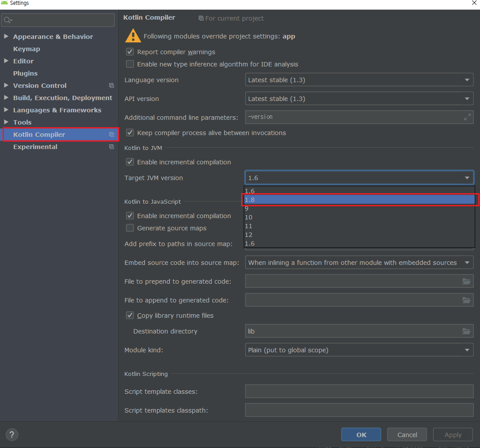Click the project-scope icon beside Experimental
Viewport: 480px width, 448px height.
[111, 147]
